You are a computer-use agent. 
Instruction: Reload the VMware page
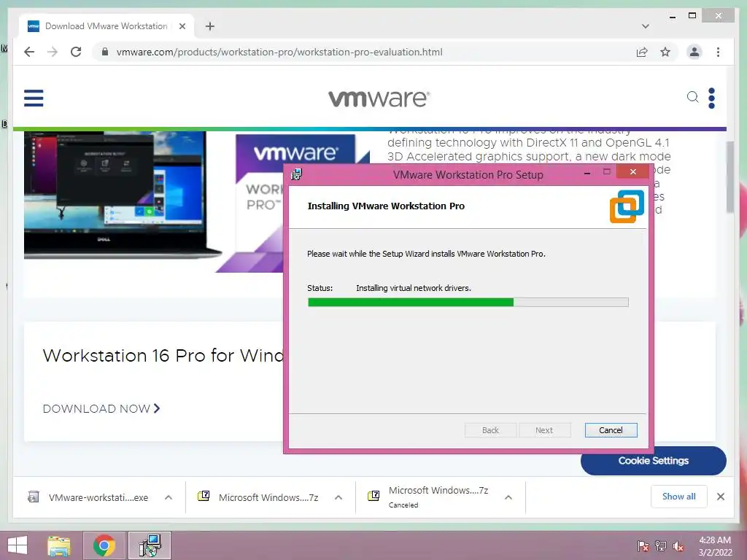[76, 52]
